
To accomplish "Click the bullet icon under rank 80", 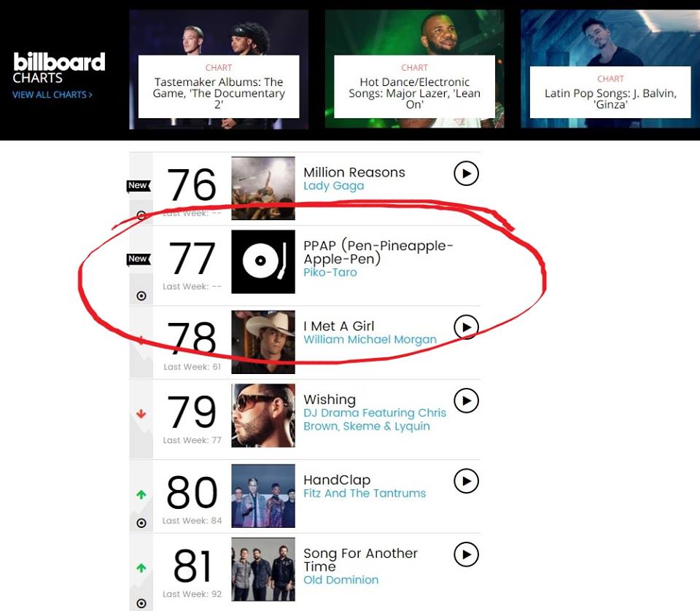I will pyautogui.click(x=141, y=523).
